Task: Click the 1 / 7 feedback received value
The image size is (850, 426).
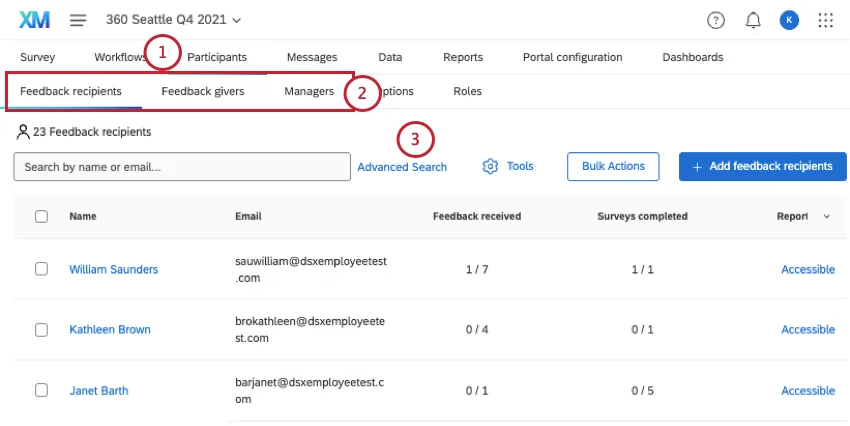Action: tap(477, 269)
